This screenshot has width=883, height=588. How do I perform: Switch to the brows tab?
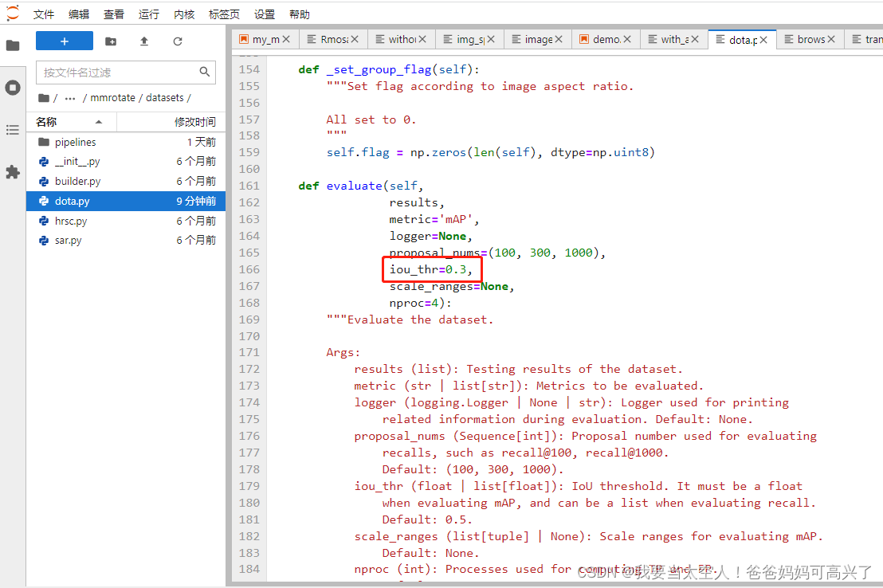(x=811, y=39)
